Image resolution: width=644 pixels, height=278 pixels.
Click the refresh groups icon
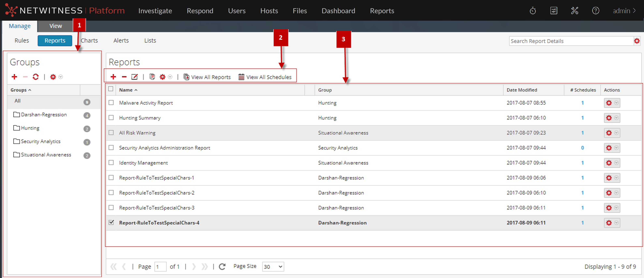[35, 77]
